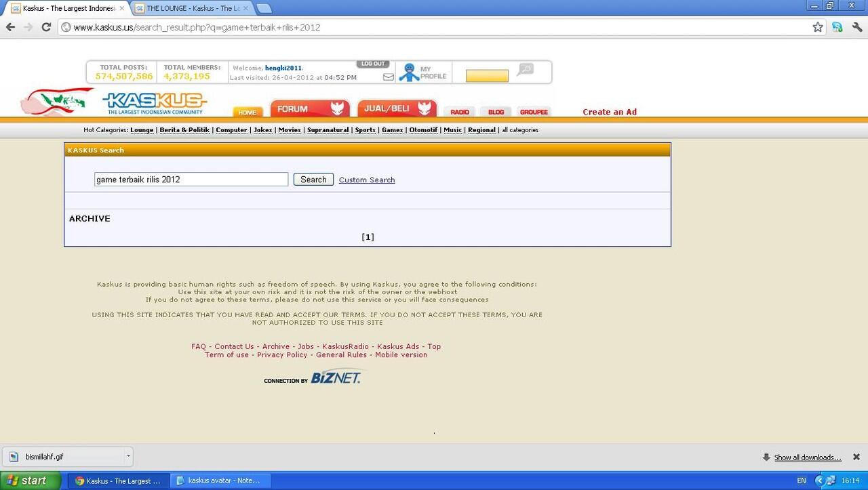
Task: Click the Kaskus logo
Action: [155, 104]
